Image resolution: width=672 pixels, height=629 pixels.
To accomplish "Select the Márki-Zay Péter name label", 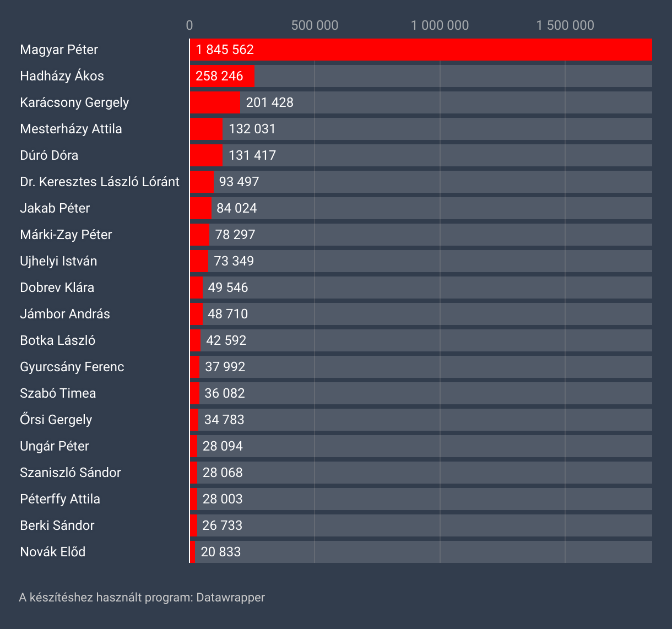I will tap(66, 235).
